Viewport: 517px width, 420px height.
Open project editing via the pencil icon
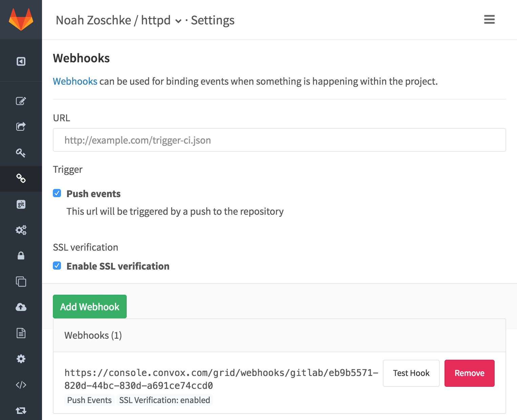tap(21, 101)
